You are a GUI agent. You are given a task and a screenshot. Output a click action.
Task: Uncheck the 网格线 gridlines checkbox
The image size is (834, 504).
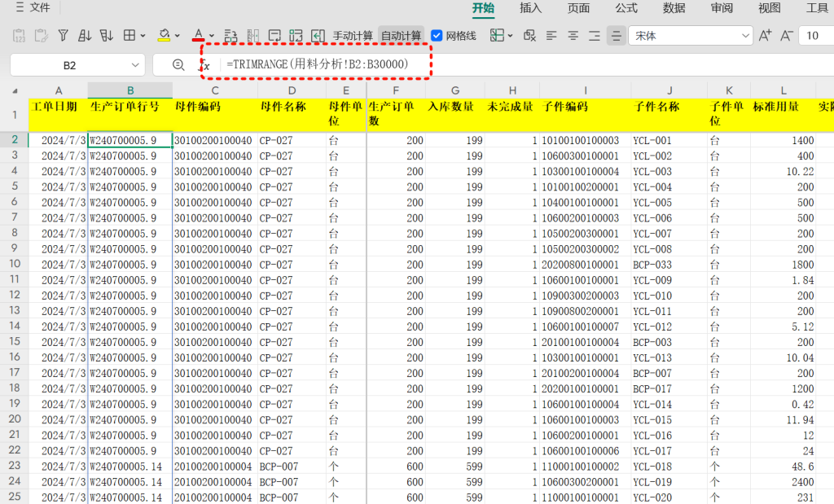pyautogui.click(x=437, y=36)
